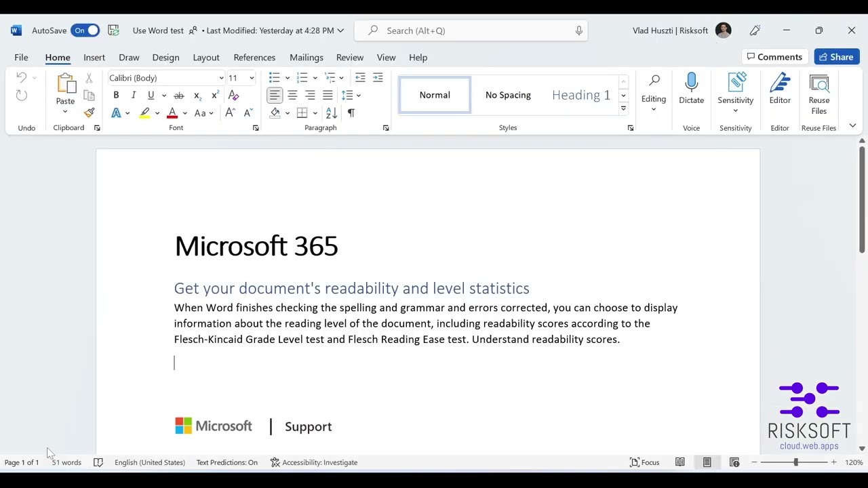Expand the numbering dropdown arrow

(x=315, y=78)
